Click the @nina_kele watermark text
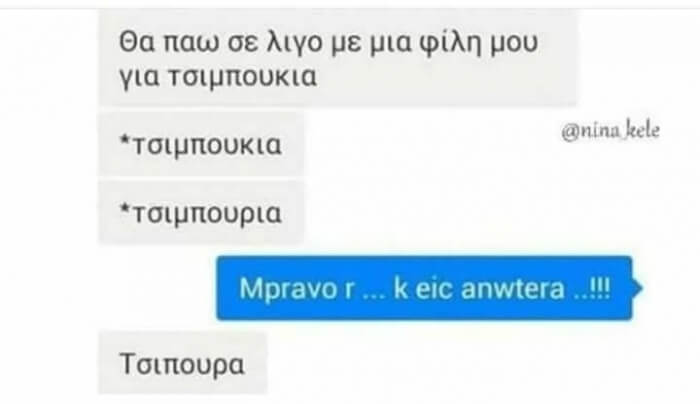 [610, 131]
